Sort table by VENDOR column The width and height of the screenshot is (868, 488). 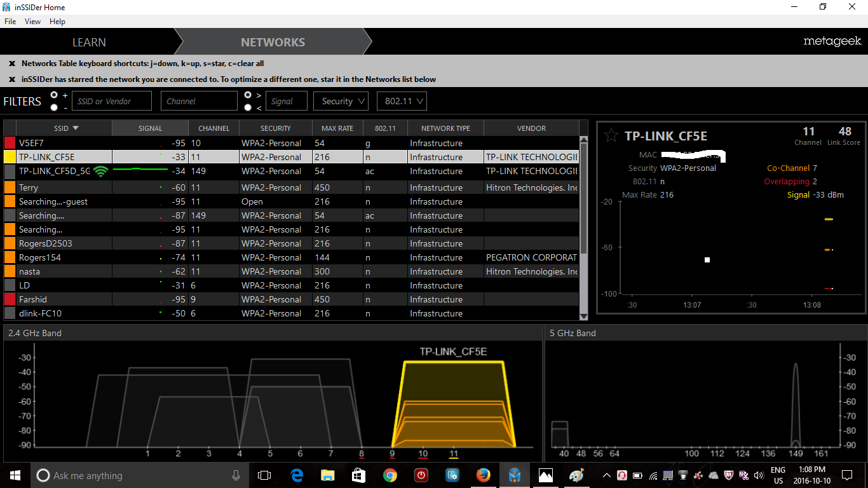(531, 128)
